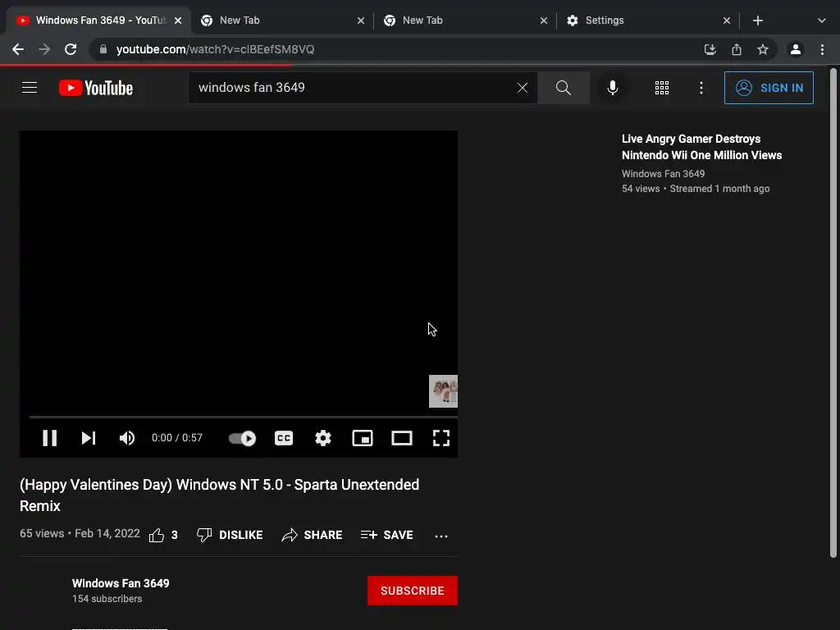The height and width of the screenshot is (630, 840).
Task: Install YouTube app from address bar
Action: click(710, 49)
